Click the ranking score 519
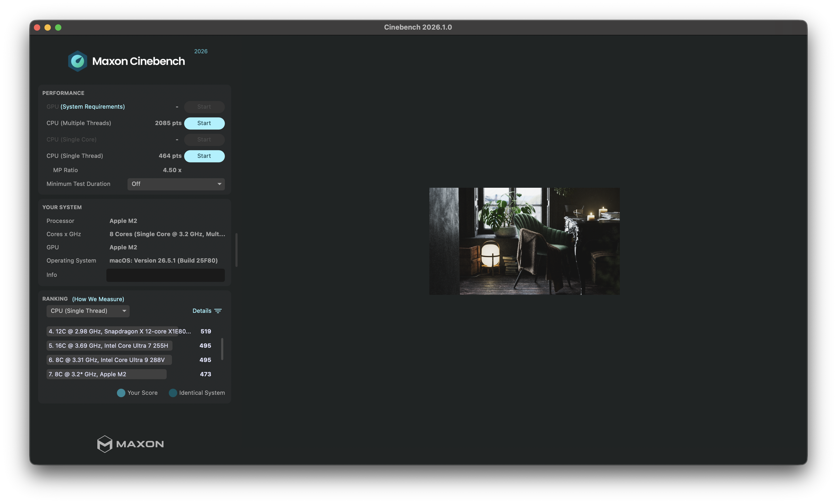 point(206,332)
